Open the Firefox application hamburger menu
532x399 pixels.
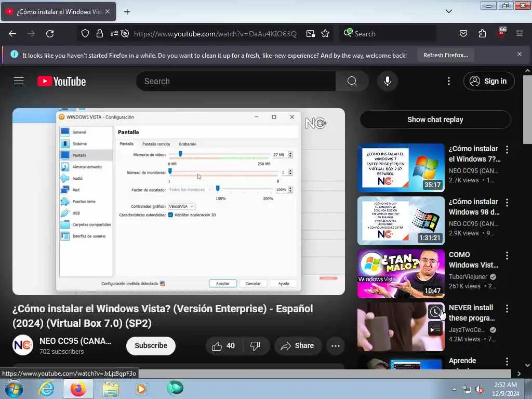[x=520, y=33]
